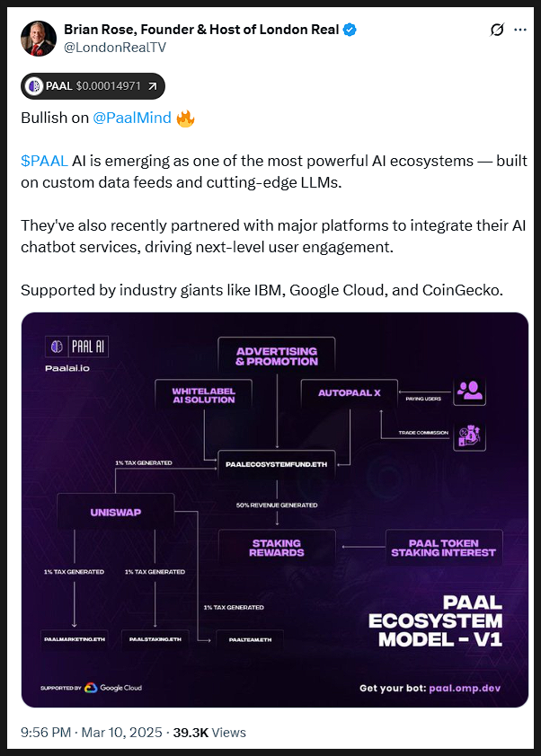Click the Brian Rose display name

point(201,30)
